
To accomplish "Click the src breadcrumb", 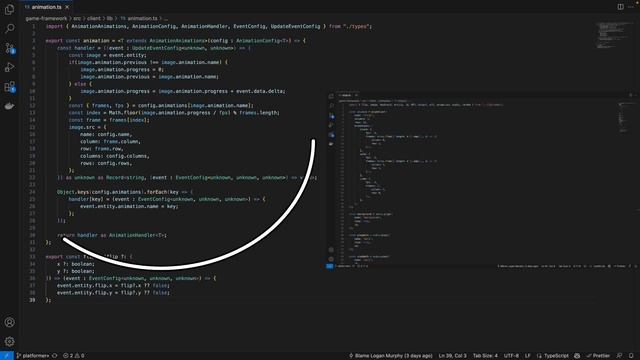I will (x=77, y=18).
